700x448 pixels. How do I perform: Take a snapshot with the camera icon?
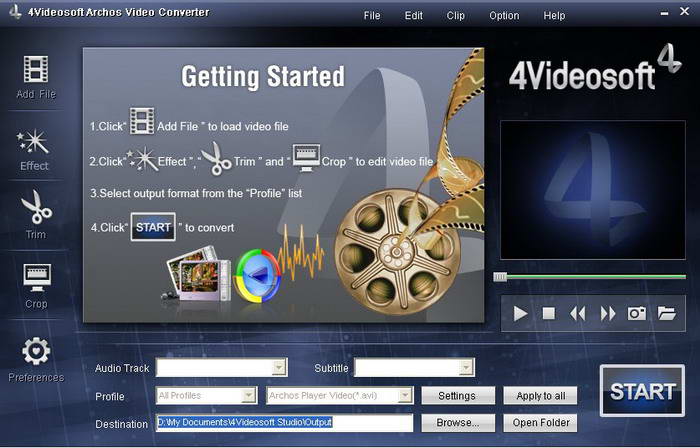[637, 313]
